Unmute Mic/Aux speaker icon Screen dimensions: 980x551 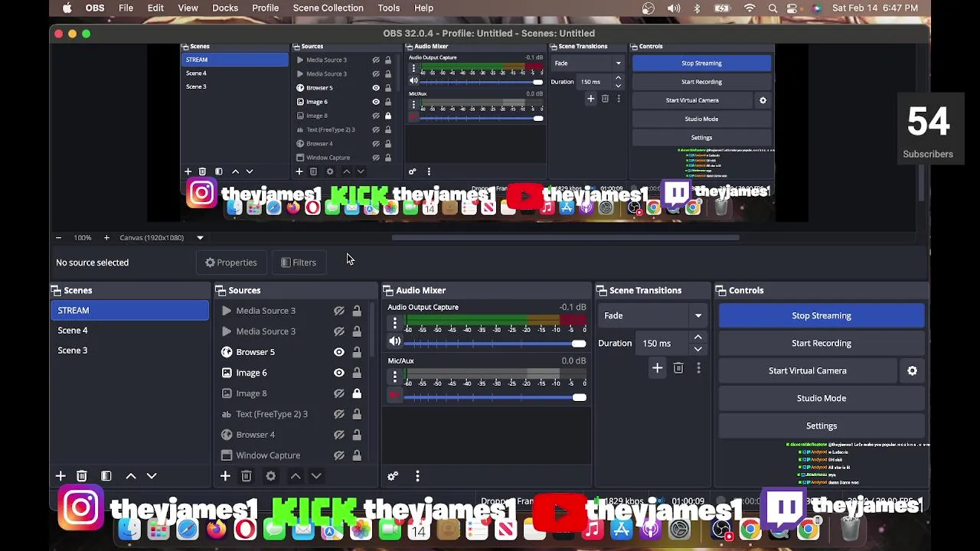pos(395,396)
